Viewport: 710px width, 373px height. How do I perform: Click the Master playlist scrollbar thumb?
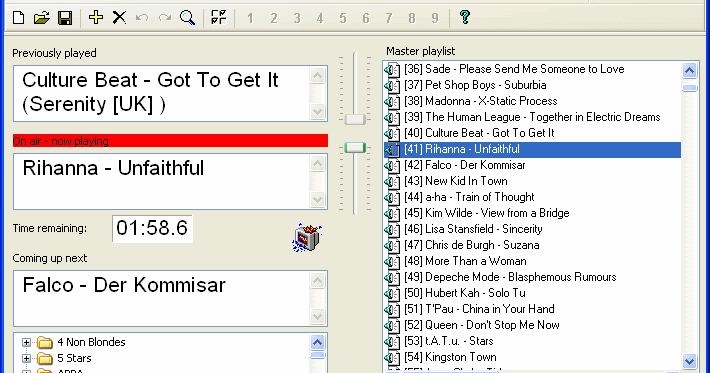click(x=690, y=87)
